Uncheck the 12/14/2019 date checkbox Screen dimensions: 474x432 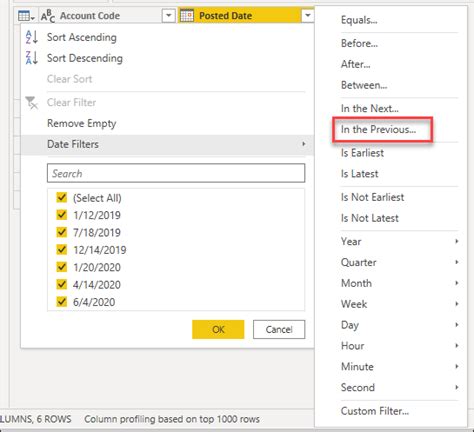coord(62,249)
